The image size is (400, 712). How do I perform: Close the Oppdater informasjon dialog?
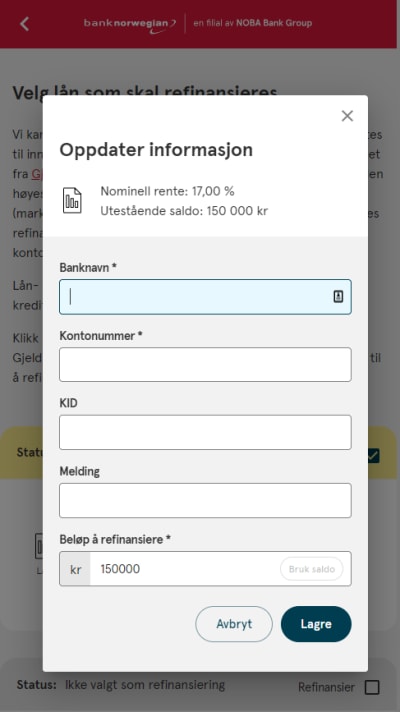tap(347, 116)
